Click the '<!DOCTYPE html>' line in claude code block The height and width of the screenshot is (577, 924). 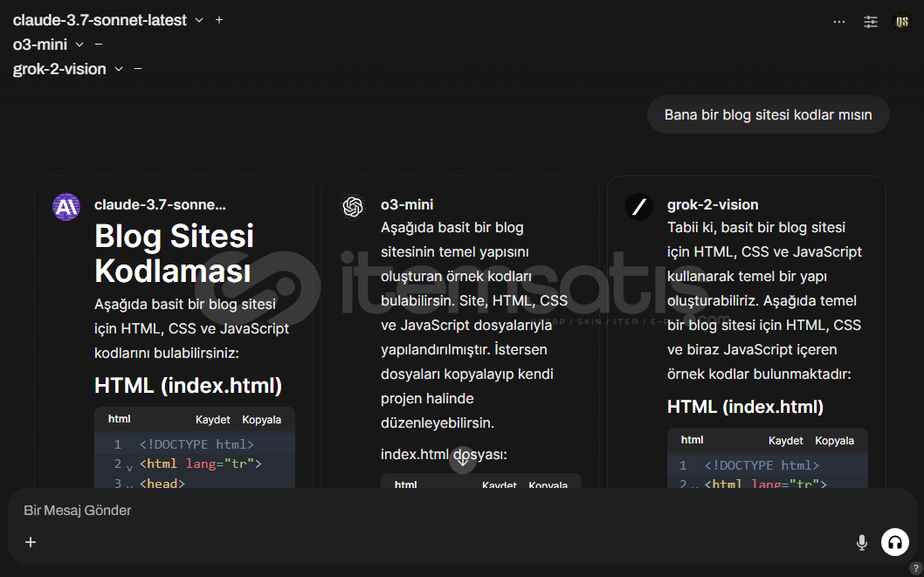(197, 444)
